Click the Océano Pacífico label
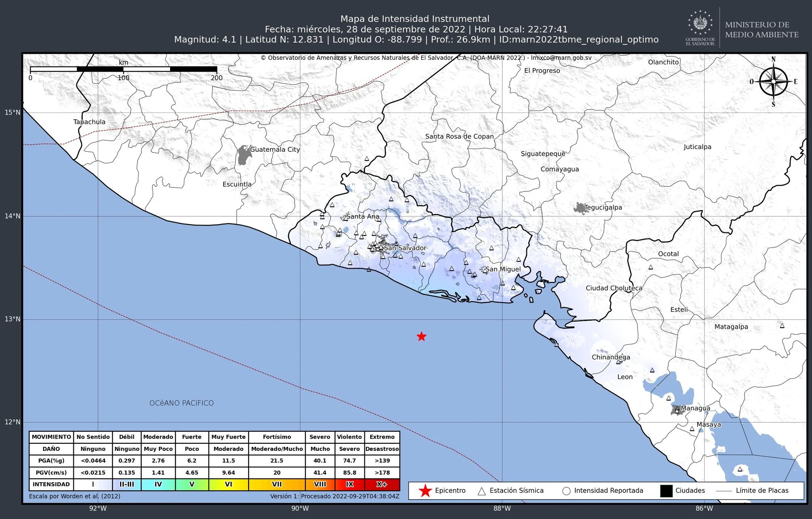 pos(182,403)
